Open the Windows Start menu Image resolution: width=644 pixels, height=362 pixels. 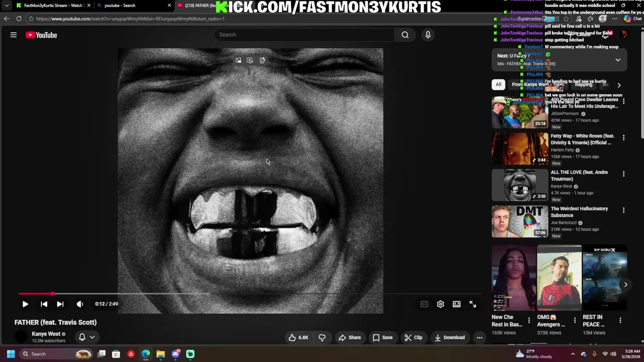click(x=11, y=354)
